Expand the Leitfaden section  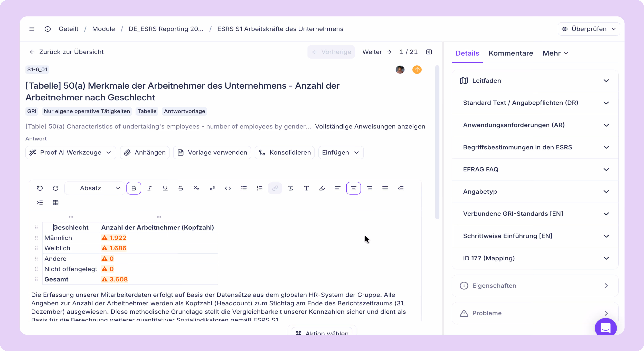[x=535, y=81]
